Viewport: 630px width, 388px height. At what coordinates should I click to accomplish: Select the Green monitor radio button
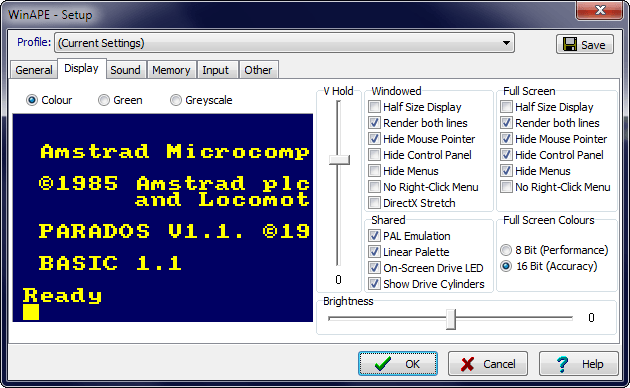(x=104, y=100)
